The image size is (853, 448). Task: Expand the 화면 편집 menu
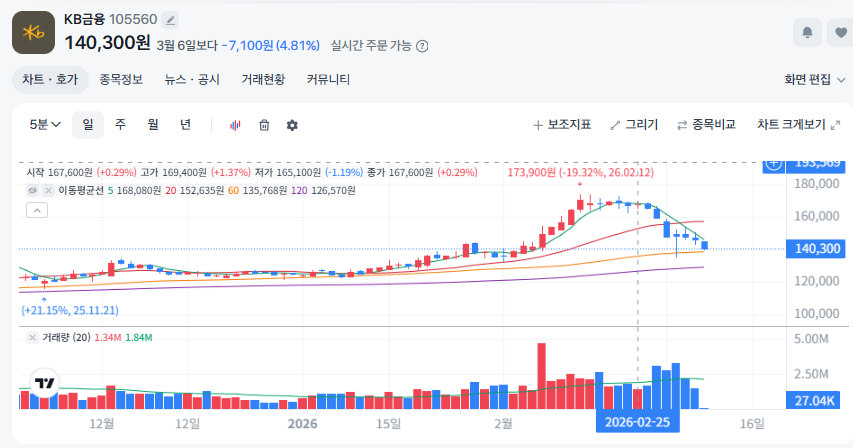point(814,80)
